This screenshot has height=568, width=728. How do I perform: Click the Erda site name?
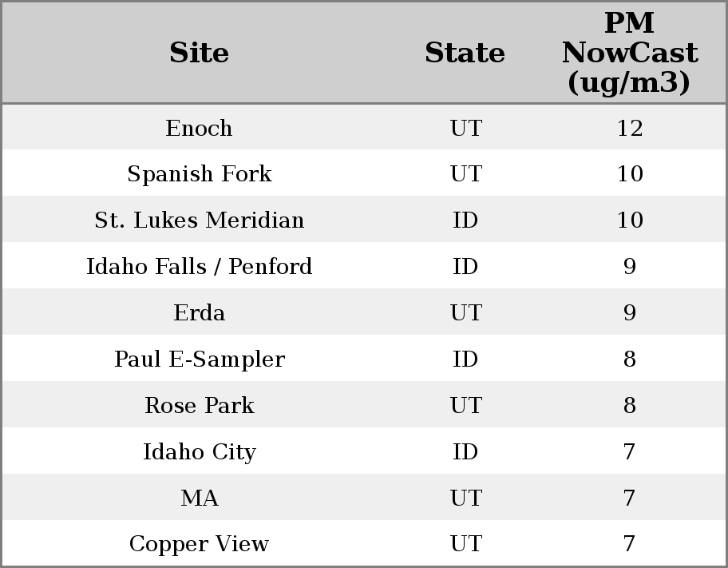[x=199, y=312]
